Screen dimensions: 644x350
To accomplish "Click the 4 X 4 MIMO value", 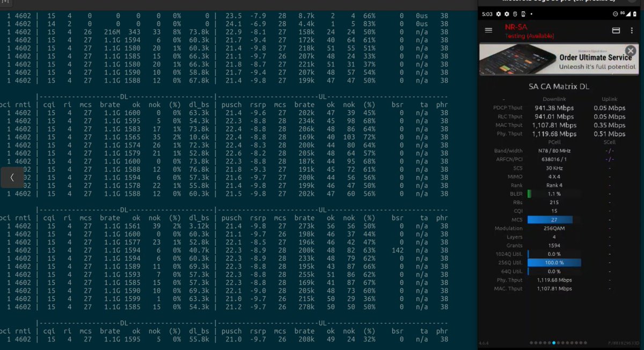I will tap(554, 176).
